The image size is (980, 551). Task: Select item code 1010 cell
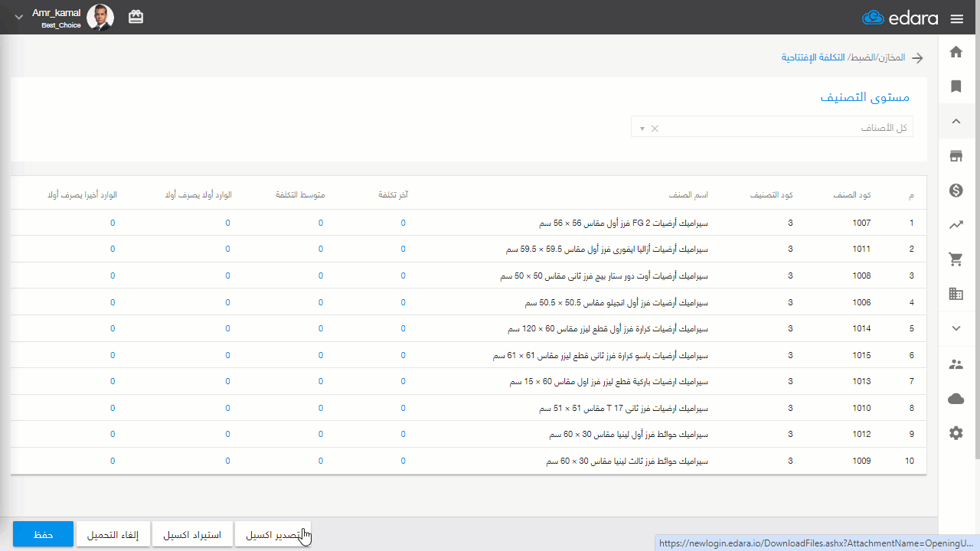861,408
